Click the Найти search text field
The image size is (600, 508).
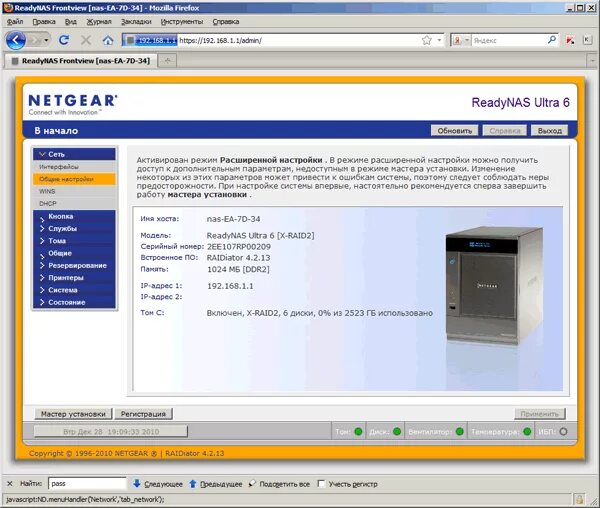[x=87, y=484]
